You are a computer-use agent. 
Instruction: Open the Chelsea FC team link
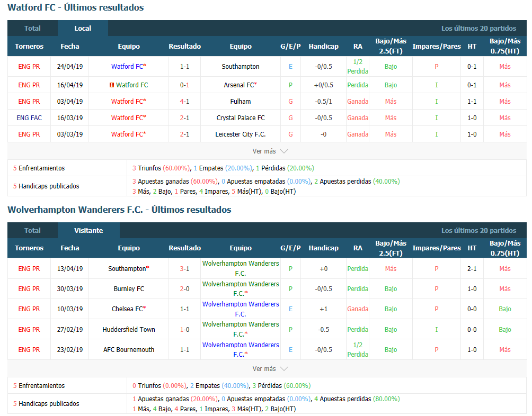tap(129, 309)
